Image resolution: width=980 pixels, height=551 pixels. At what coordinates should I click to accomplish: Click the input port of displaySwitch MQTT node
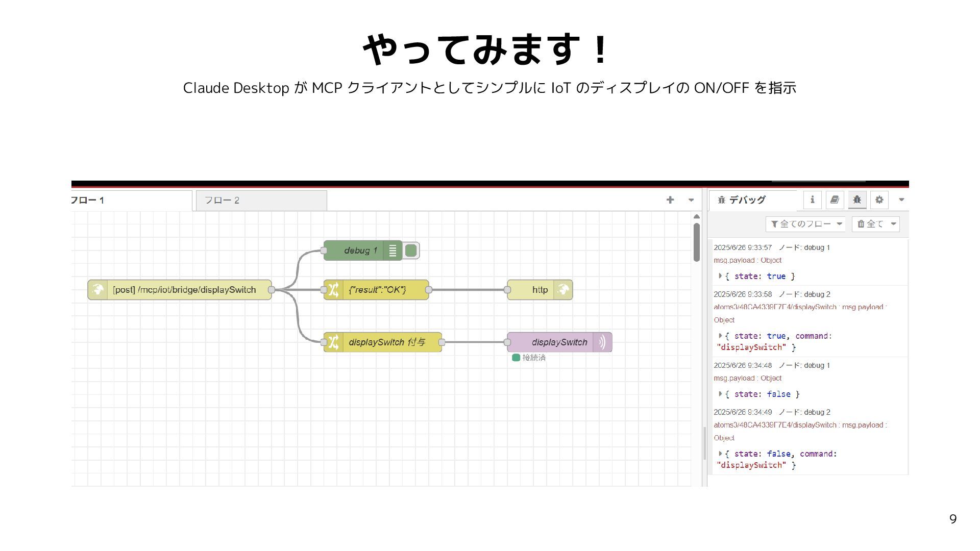point(507,342)
